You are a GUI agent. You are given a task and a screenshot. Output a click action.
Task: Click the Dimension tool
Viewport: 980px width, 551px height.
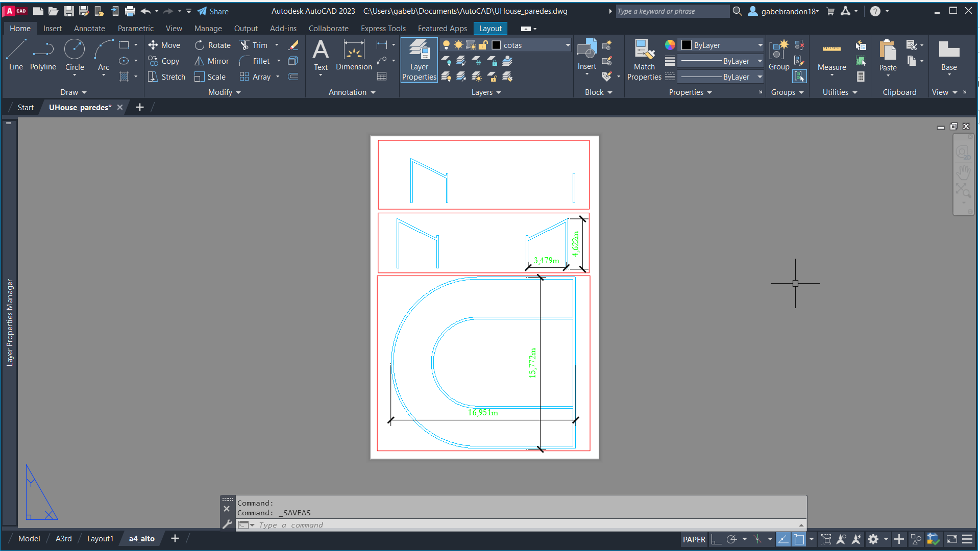pyautogui.click(x=354, y=54)
